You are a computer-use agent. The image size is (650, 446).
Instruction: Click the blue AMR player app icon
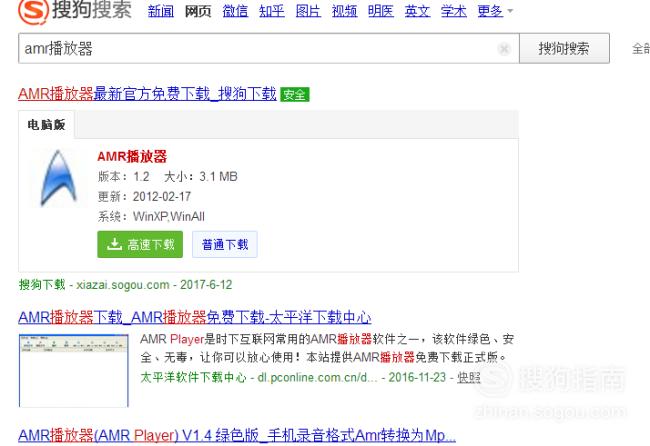58,178
